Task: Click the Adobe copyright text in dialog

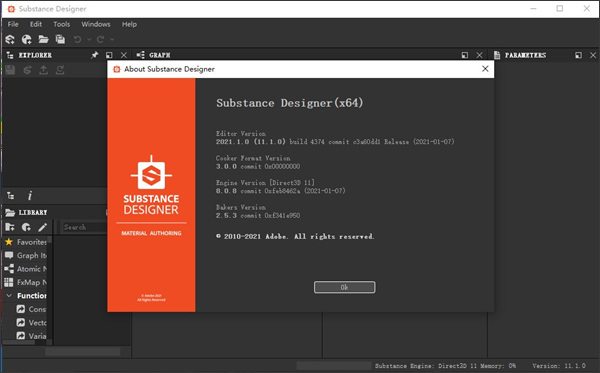Action: coord(295,236)
